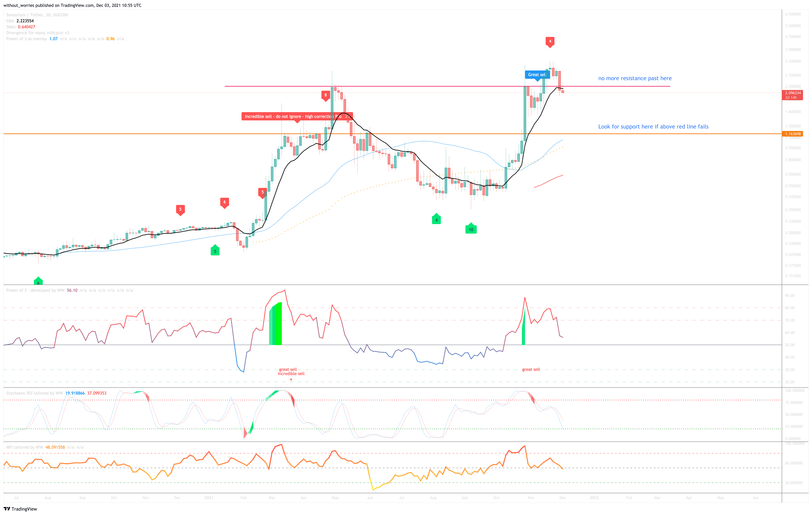Click the red 5 marker beside the March rally candle
Viewport: 812px width, 515px height.
tap(263, 193)
